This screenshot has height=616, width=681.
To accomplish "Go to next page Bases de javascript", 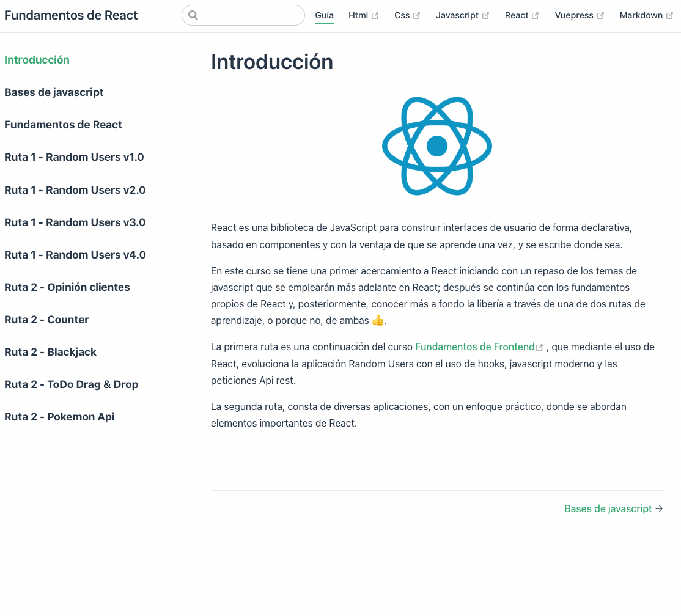I will pos(608,508).
